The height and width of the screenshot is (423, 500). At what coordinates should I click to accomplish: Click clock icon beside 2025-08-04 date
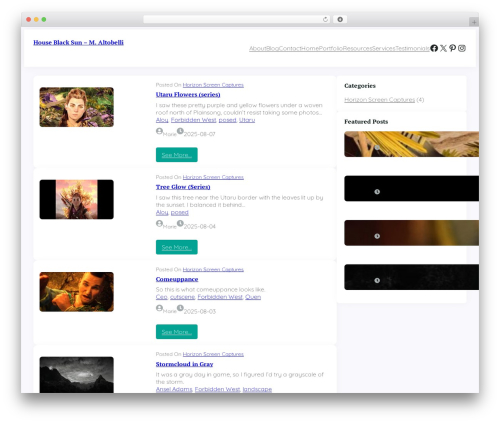[180, 223]
